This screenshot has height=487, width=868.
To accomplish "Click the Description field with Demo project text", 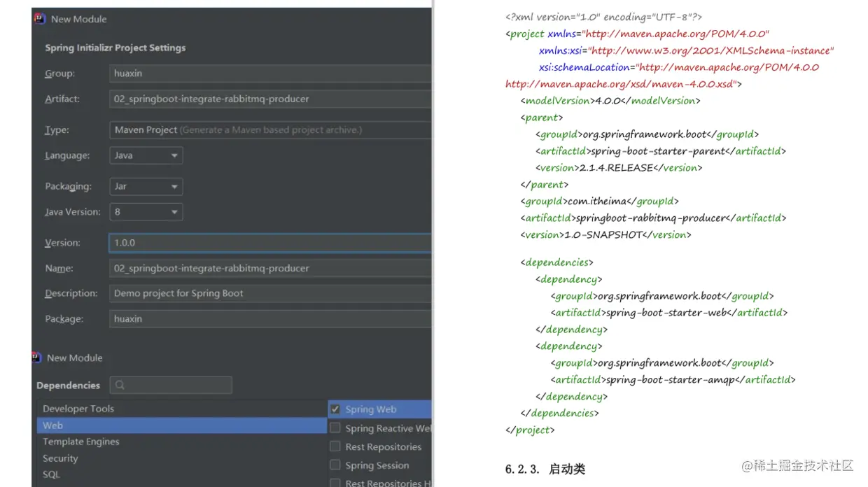I will (x=270, y=293).
